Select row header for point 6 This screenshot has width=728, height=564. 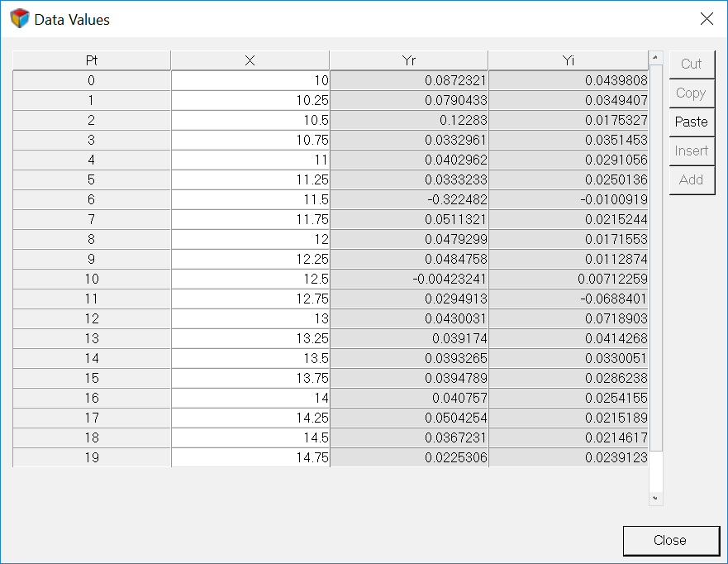(x=92, y=199)
